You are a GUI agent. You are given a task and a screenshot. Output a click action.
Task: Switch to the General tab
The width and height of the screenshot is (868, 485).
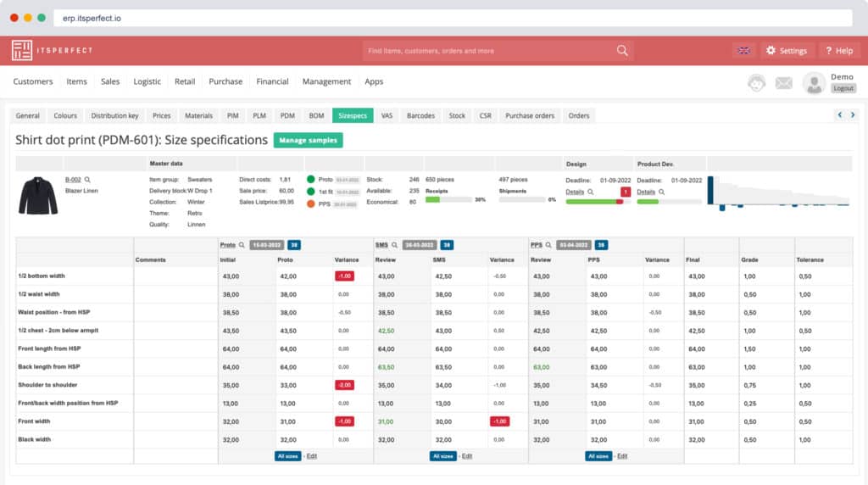click(28, 115)
